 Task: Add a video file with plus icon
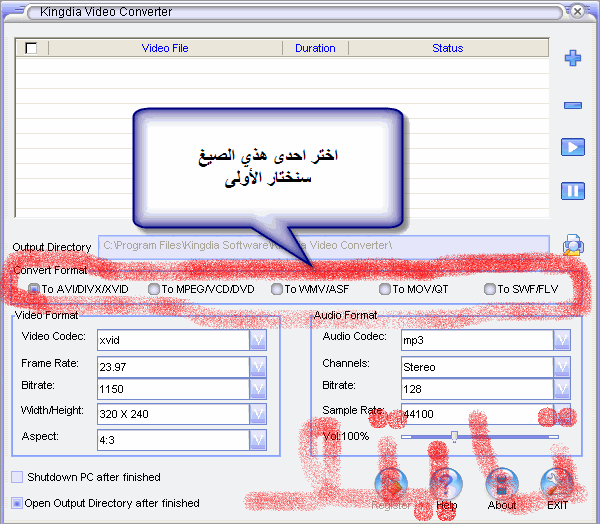tap(573, 58)
